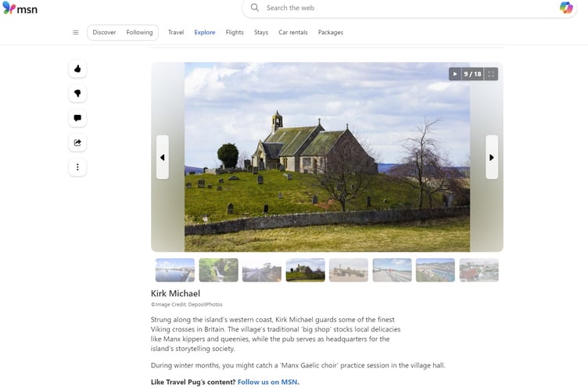This screenshot has height=391, width=588.
Task: Open the comments icon
Action: point(77,118)
